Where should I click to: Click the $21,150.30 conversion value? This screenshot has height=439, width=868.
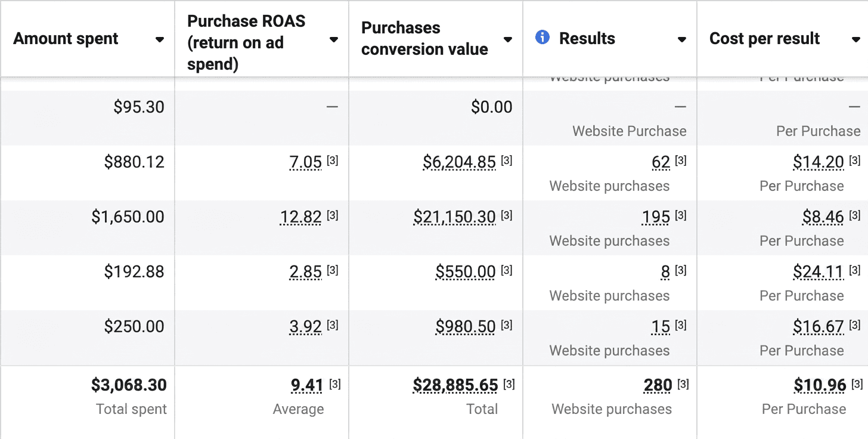point(455,217)
